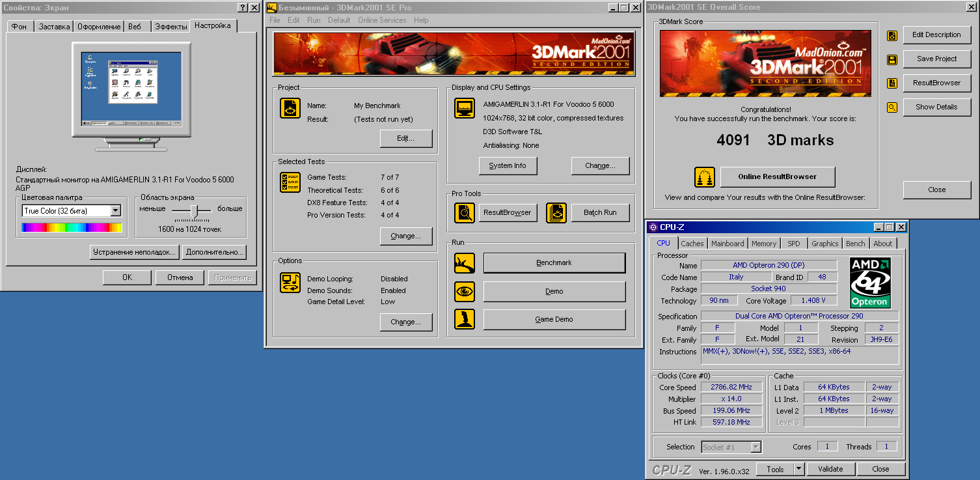The image size is (980, 480).
Task: Switch to the Graphics tab in CPU-Z
Action: pos(825,244)
